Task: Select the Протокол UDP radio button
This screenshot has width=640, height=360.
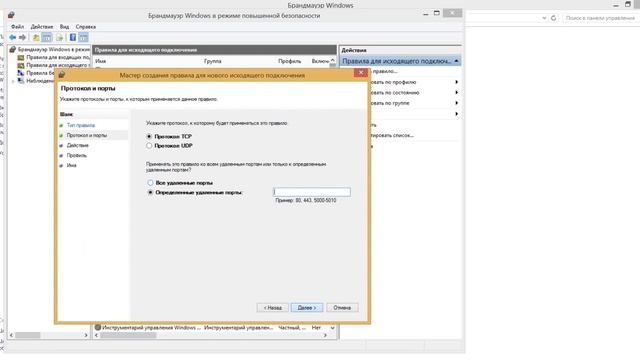Action: click(149, 146)
